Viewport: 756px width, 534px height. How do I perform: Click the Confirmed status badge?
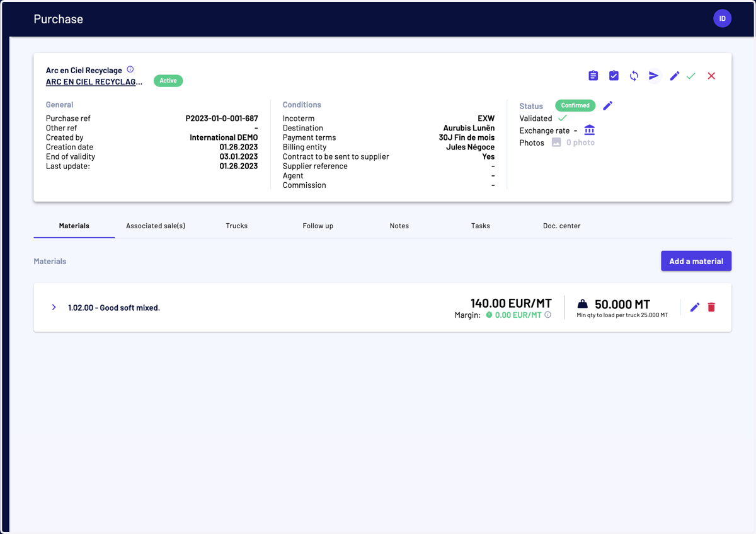[575, 105]
